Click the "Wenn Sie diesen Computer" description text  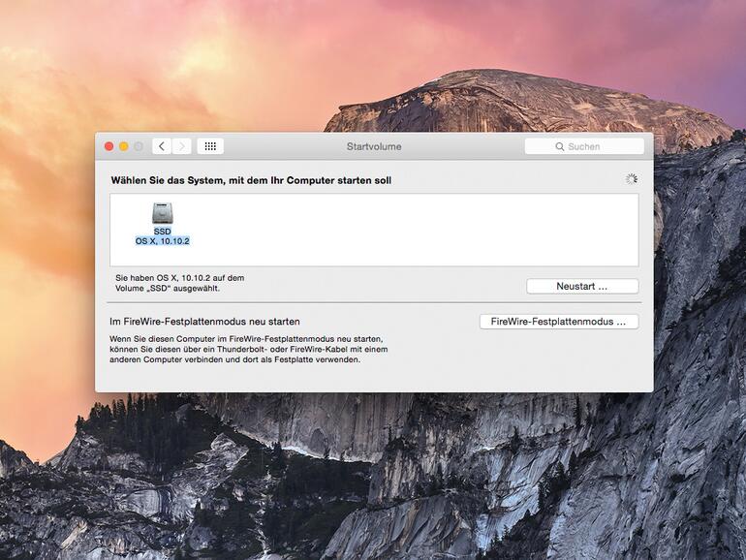[x=248, y=349]
